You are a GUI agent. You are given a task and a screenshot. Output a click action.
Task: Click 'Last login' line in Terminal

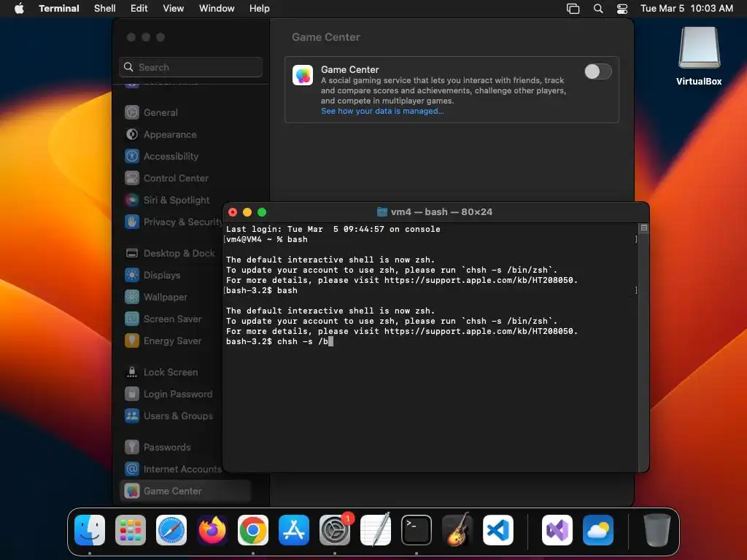(333, 229)
